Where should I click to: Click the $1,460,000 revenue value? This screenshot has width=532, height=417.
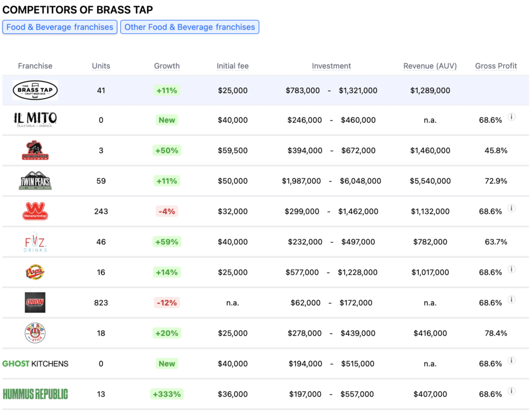click(x=430, y=150)
